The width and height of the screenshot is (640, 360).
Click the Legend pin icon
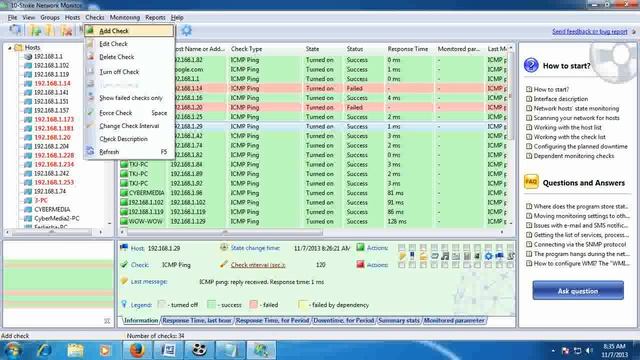[x=124, y=304]
